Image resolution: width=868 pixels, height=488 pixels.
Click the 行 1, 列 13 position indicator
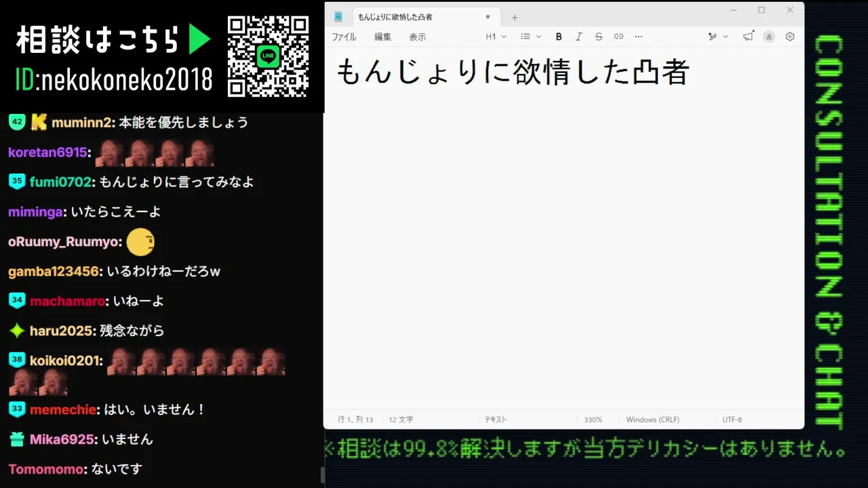pyautogui.click(x=355, y=420)
